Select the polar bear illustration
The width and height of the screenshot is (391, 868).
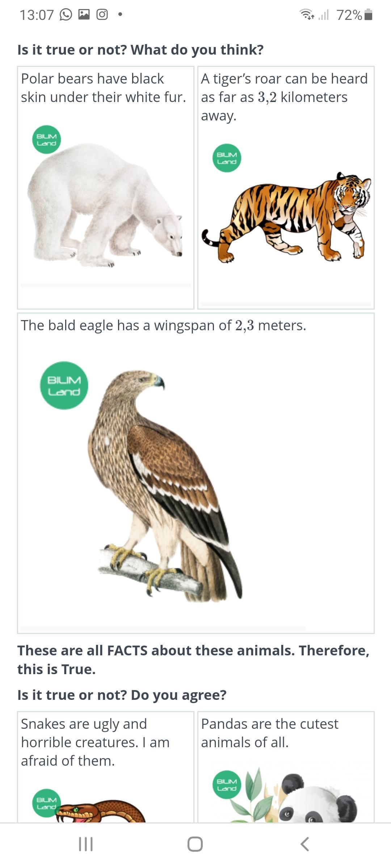[105, 205]
